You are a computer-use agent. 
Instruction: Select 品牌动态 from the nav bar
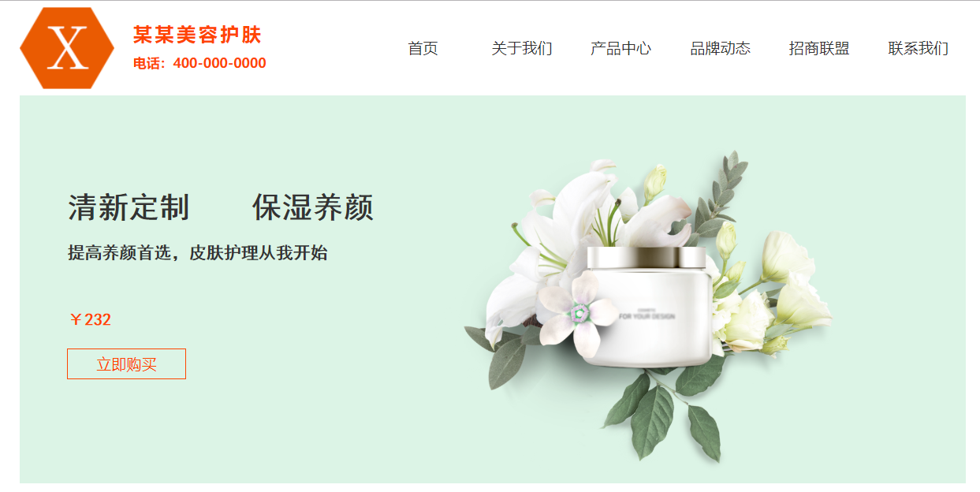(721, 49)
